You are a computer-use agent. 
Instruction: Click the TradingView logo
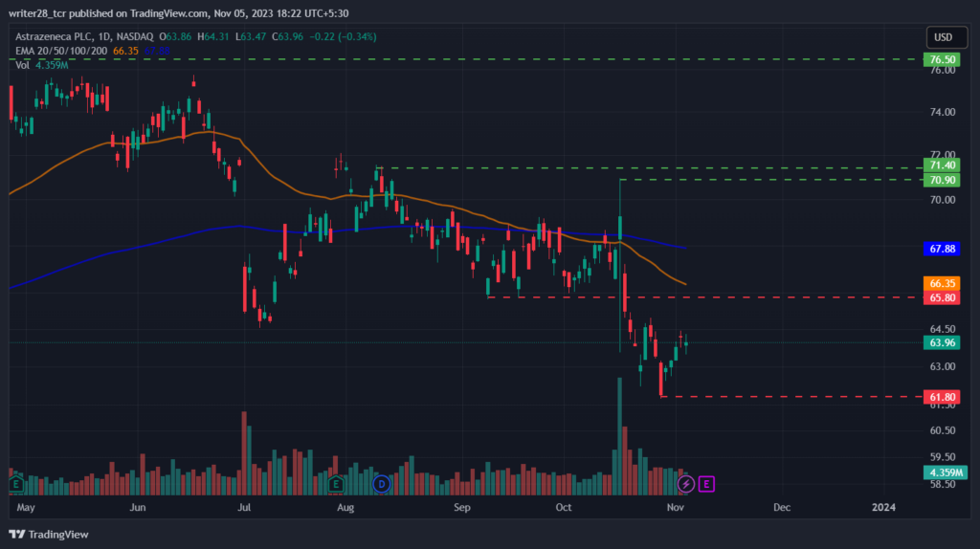click(49, 535)
